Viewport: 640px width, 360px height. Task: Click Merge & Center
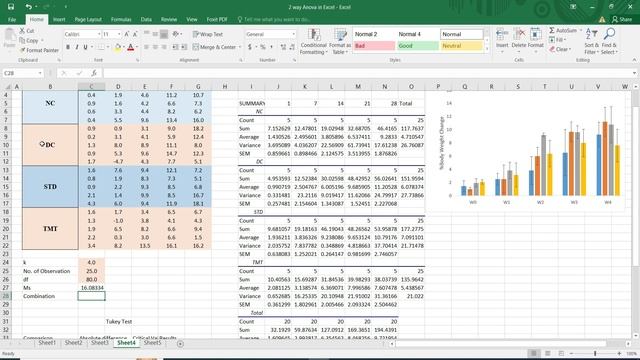(x=214, y=47)
